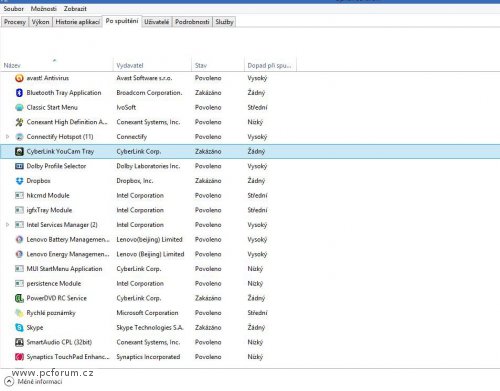Click the Rychlé poznámky icon
500x391 pixels.
point(19,313)
